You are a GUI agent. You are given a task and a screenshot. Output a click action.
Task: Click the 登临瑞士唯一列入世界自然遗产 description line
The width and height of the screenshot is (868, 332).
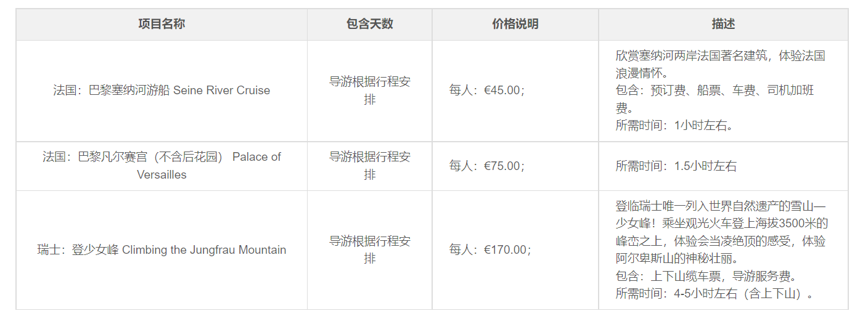coord(721,205)
